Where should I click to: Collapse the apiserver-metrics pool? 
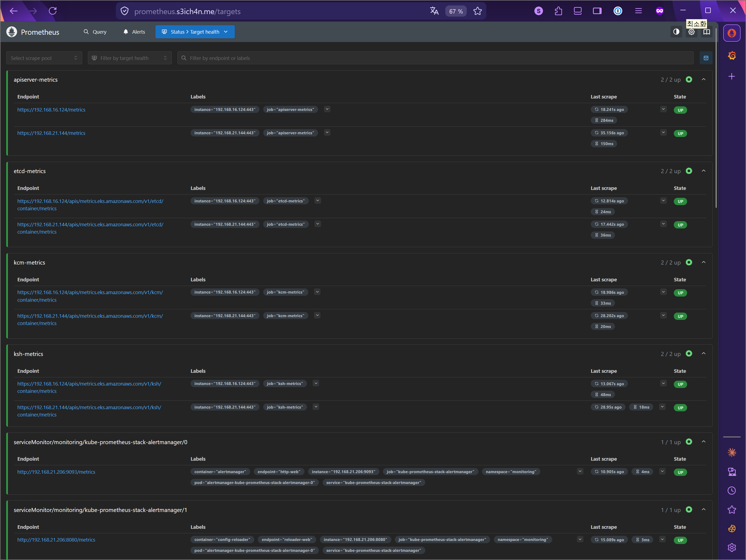click(x=703, y=79)
